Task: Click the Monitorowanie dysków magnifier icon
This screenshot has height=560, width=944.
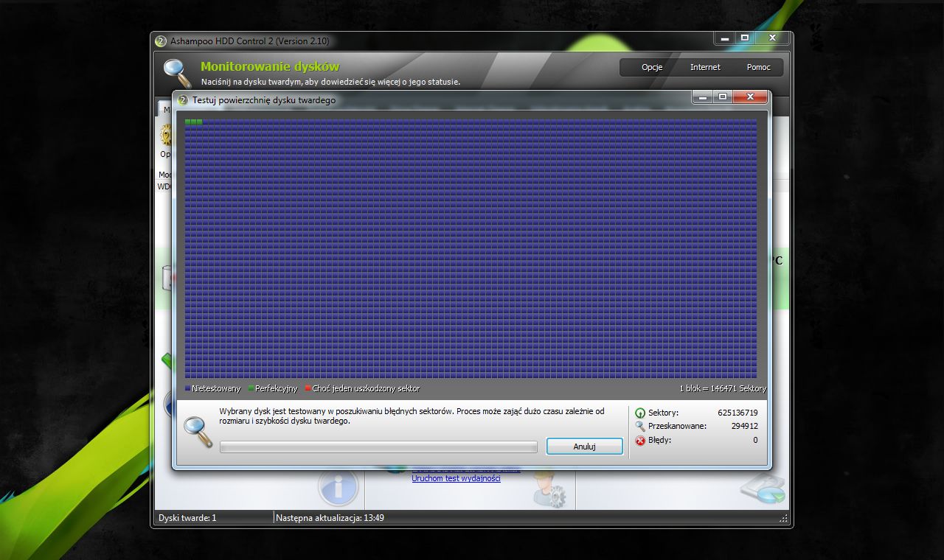Action: pos(177,72)
